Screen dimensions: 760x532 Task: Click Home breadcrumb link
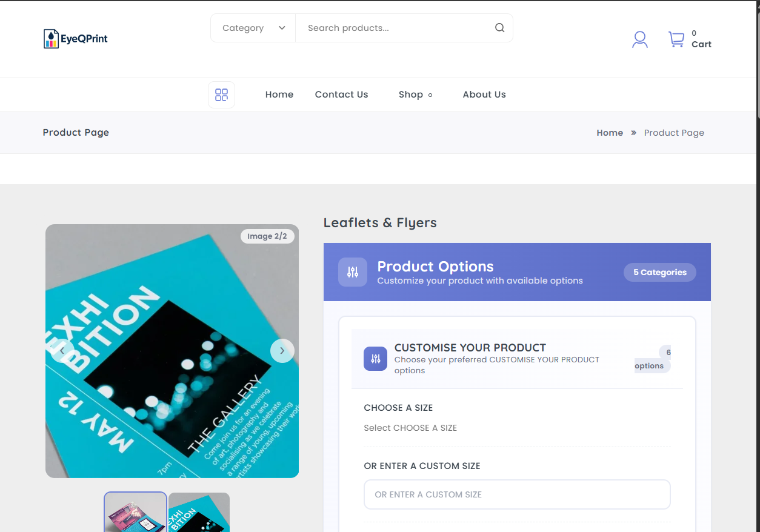pos(610,133)
